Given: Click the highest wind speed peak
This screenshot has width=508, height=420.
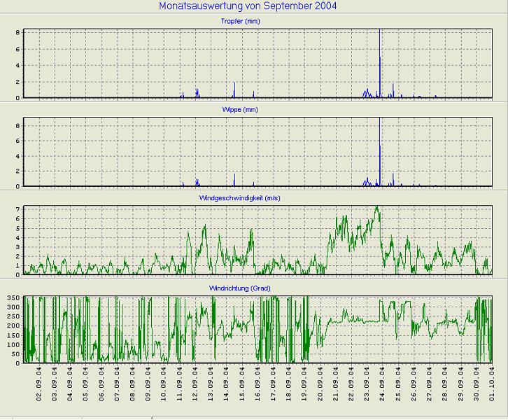Looking at the screenshot, I should pos(376,208).
